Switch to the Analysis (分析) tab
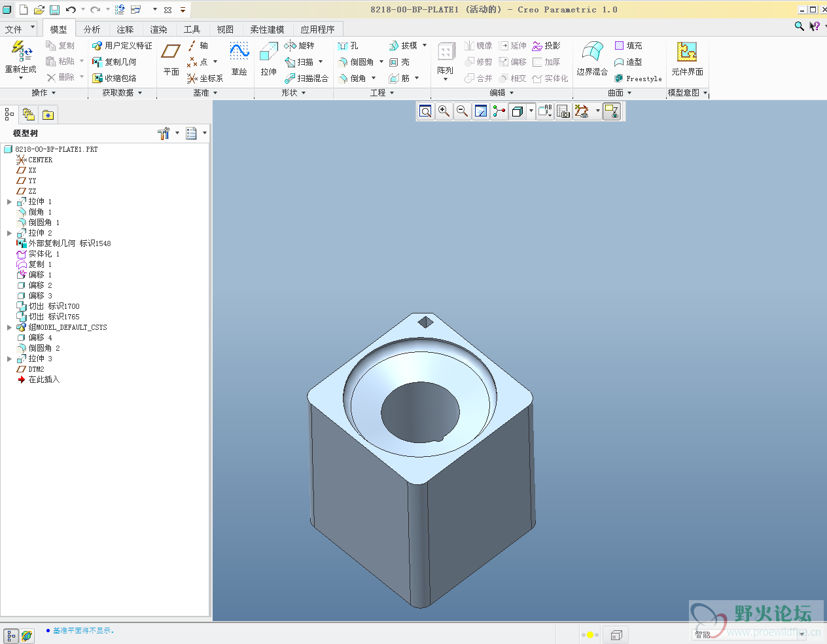Screen dimensions: 827x644 click(x=92, y=29)
